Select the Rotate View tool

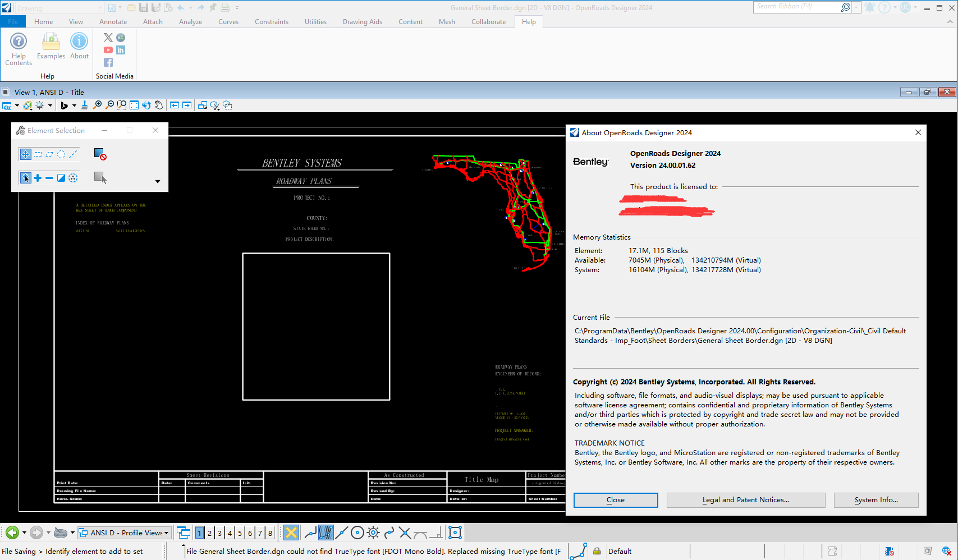(146, 105)
